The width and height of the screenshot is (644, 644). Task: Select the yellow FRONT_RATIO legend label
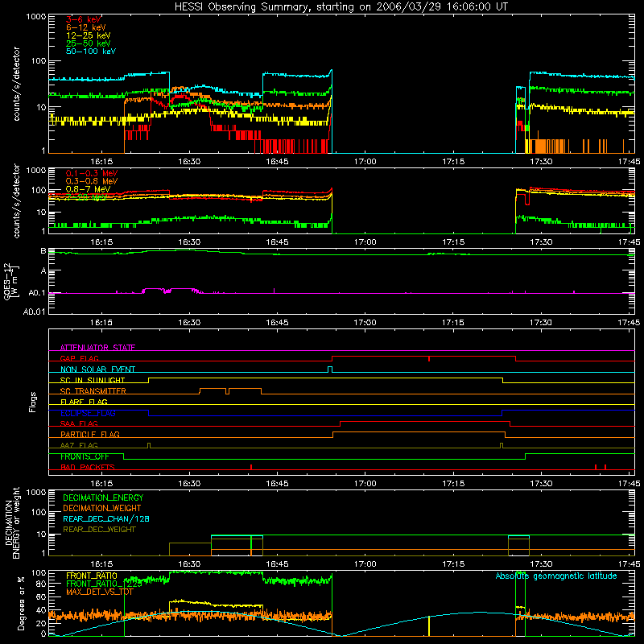pos(92,576)
